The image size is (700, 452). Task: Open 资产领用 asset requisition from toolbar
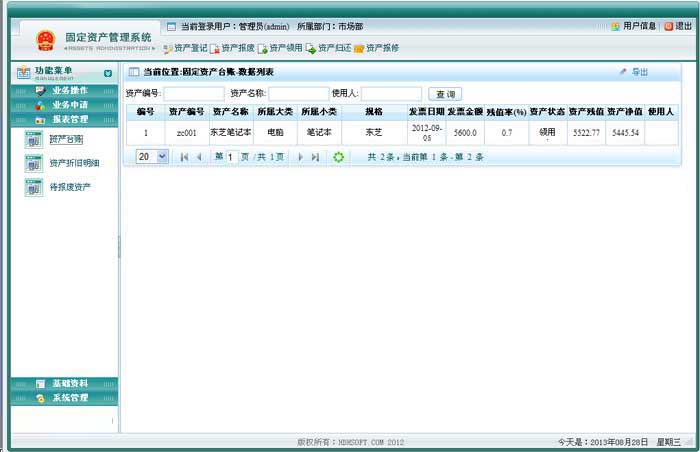coord(280,47)
